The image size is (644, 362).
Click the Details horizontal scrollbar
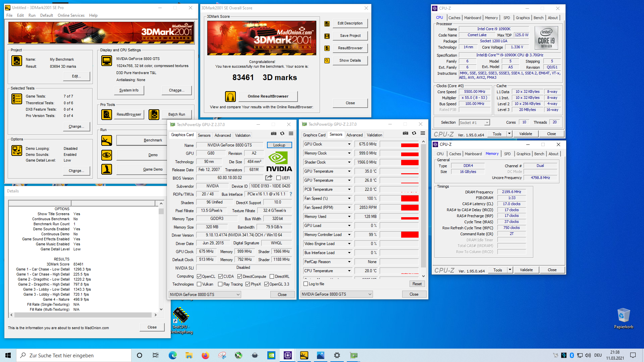pos(83,315)
